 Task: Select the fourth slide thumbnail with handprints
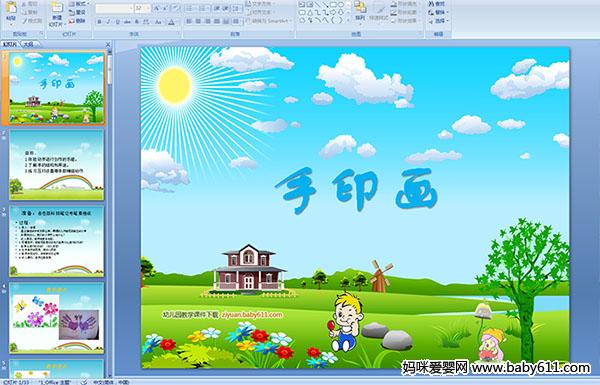coord(57,317)
